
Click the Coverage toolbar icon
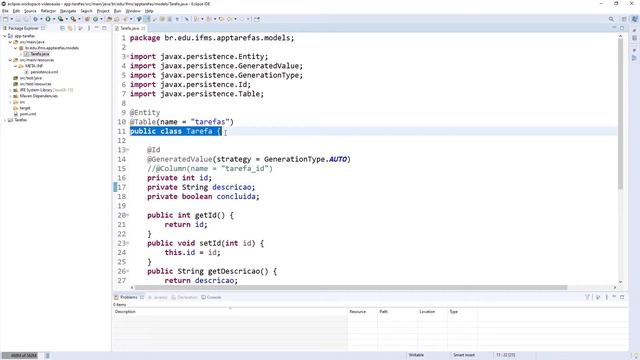(60, 19)
